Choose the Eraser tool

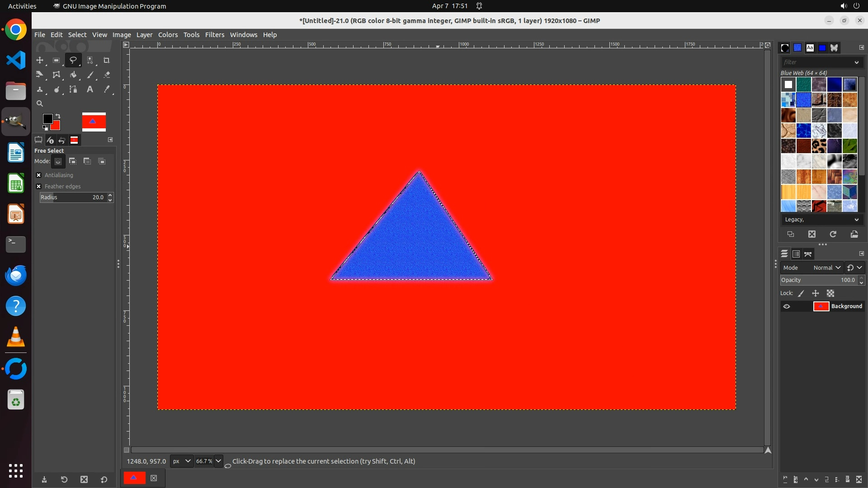tap(107, 75)
